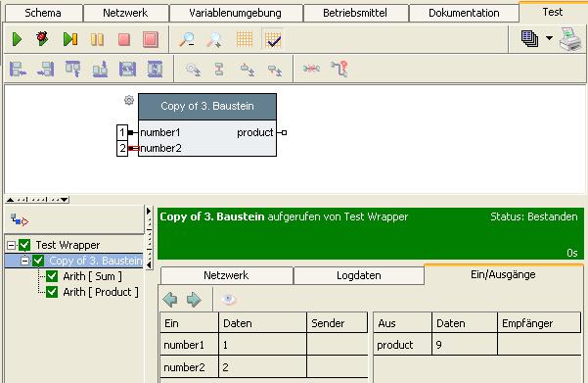Toggle the Arith [ Sum ] checkbox
Image resolution: width=588 pixels, height=383 pixels.
52,276
